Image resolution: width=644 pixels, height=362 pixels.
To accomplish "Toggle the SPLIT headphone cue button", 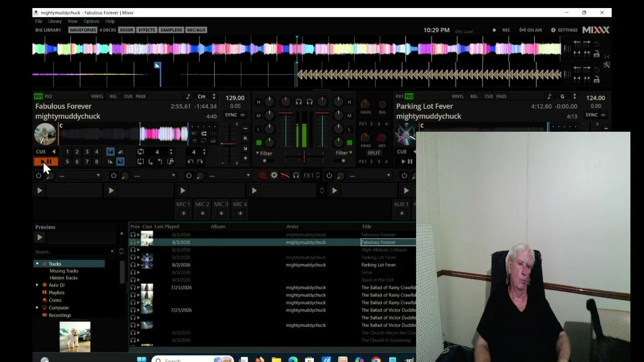I will [374, 153].
